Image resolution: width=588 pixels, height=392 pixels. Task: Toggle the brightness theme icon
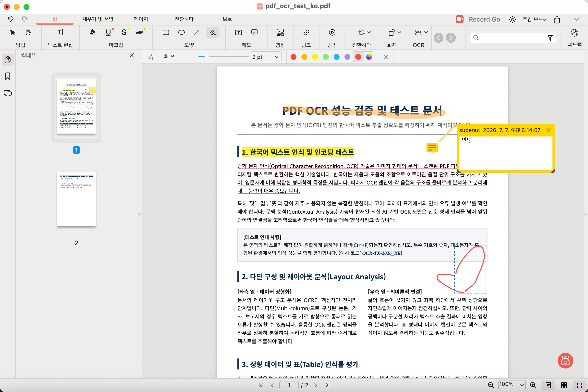pyautogui.click(x=513, y=20)
